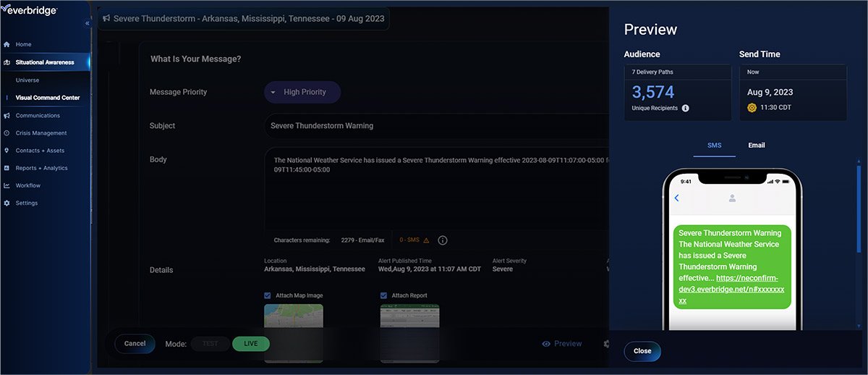Click the Location value Arkansas, Mississippi, Tennessee

[315, 269]
